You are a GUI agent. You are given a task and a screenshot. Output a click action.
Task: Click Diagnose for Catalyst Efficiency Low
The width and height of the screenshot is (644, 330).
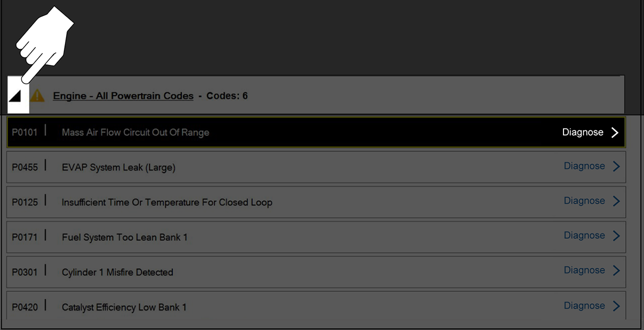click(x=584, y=306)
